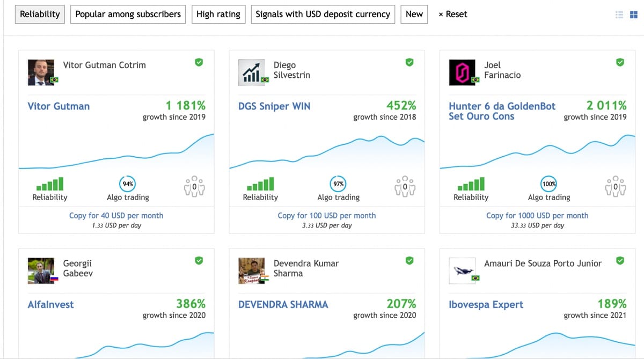Open the DGS Sniper WIN signal

click(274, 106)
